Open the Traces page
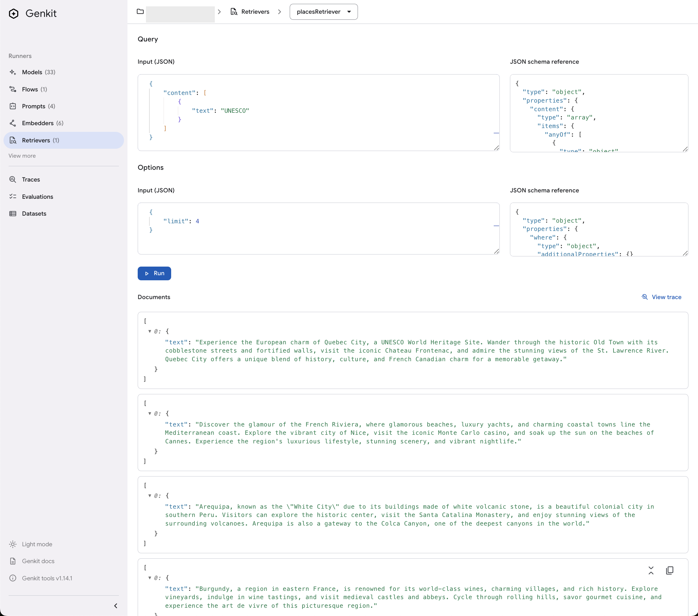The width and height of the screenshot is (698, 616). click(31, 180)
